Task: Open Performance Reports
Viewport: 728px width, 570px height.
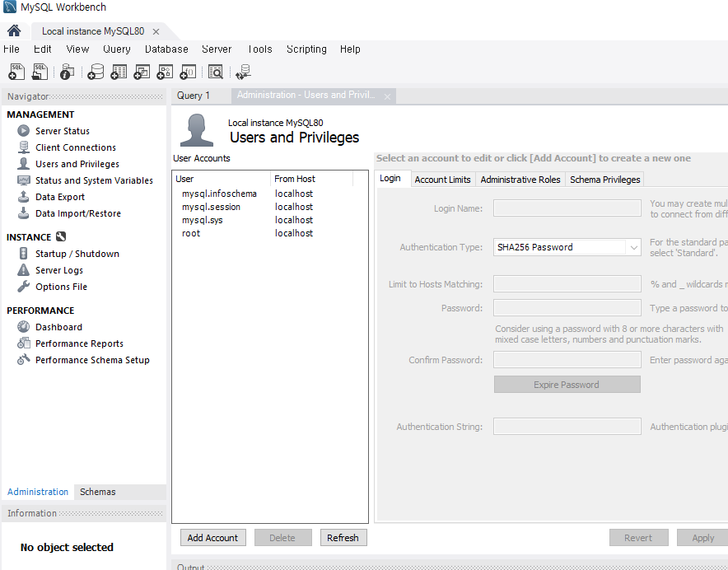Action: pos(79,343)
